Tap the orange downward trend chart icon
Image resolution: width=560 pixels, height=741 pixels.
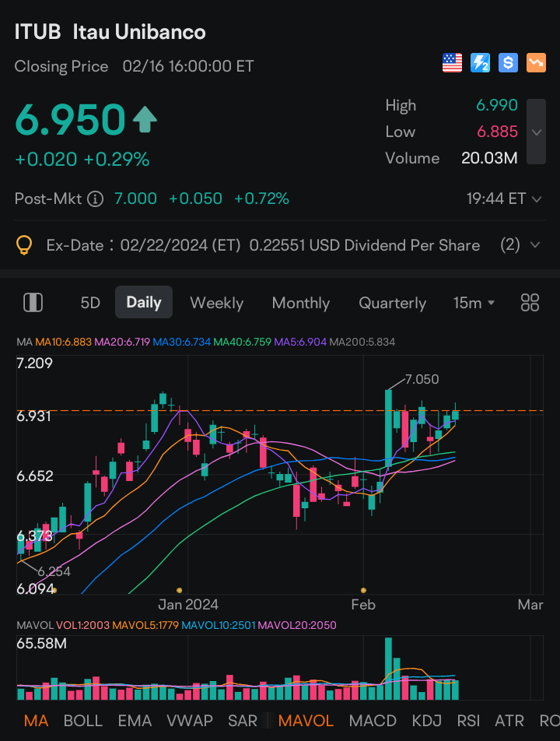click(x=536, y=62)
